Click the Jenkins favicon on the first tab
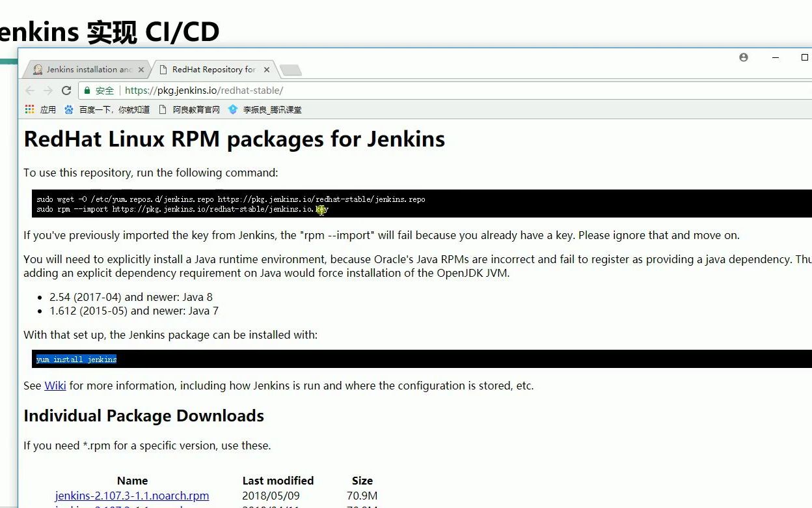Viewport: 812px width, 508px height. tap(38, 69)
